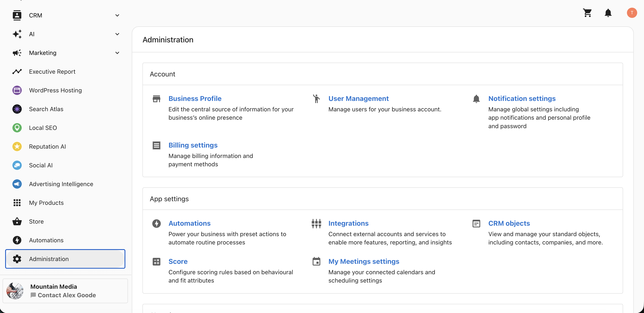The width and height of the screenshot is (644, 313).
Task: Open the User Management link
Action: coord(358,98)
